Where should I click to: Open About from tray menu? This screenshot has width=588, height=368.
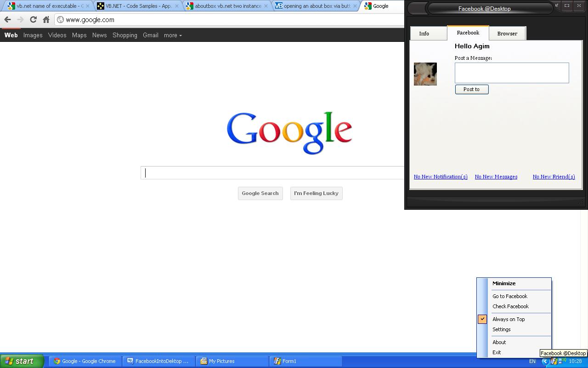point(514,342)
